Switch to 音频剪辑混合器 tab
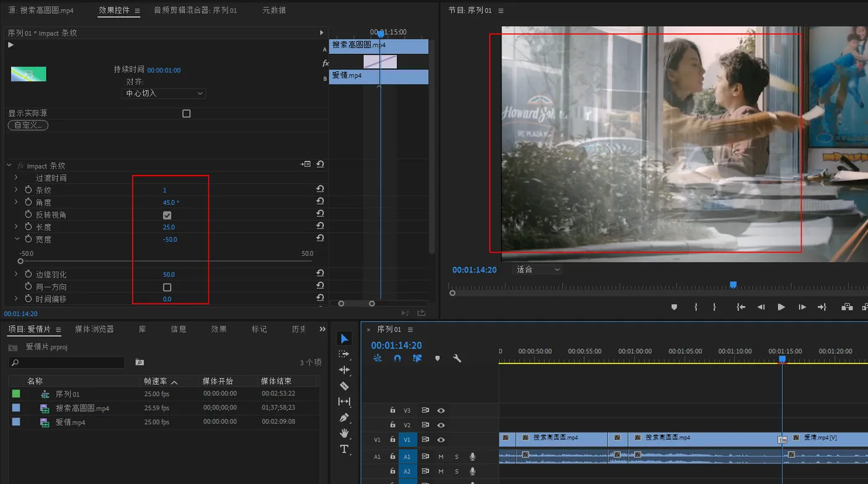Viewport: 868px width, 484px height. tap(195, 11)
